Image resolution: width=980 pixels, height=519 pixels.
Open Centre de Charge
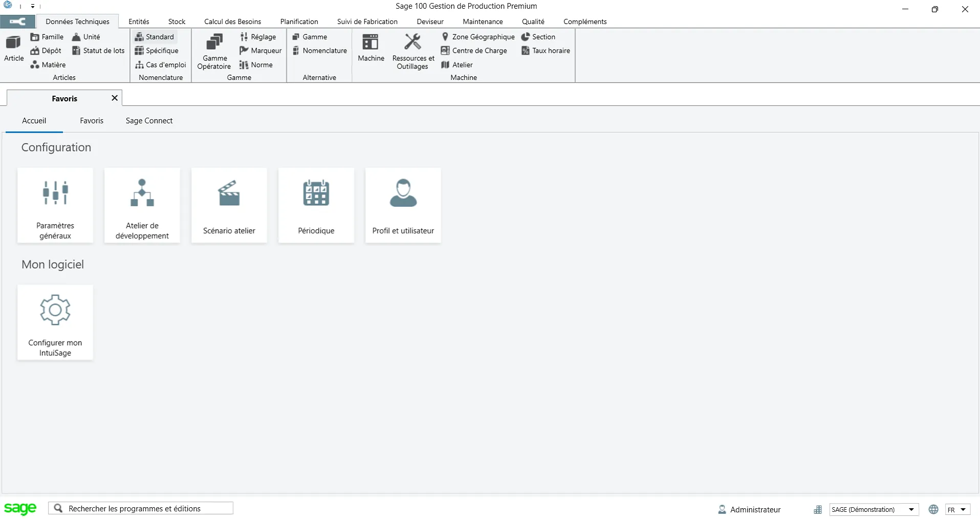tap(474, 51)
